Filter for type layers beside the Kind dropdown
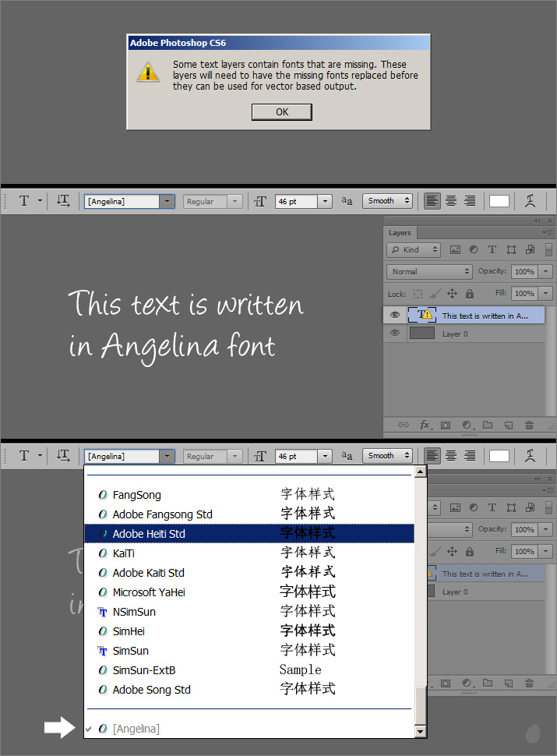Image resolution: width=557 pixels, height=756 pixels. [492, 250]
